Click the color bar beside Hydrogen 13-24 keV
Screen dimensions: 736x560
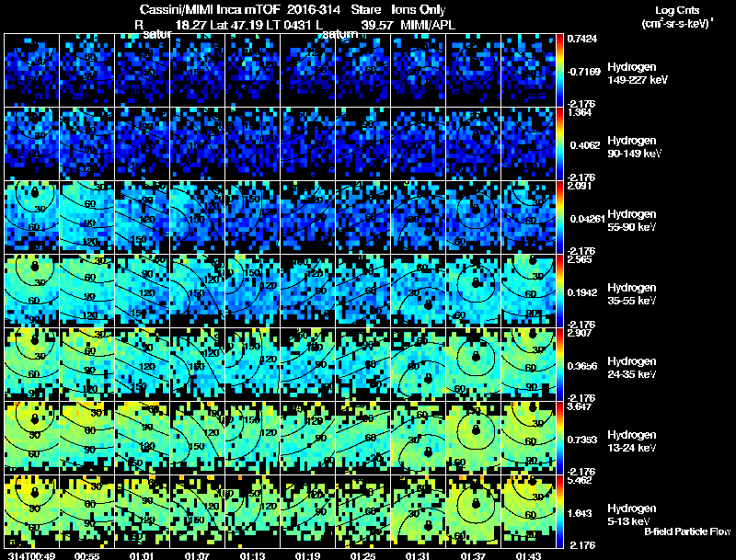pyautogui.click(x=559, y=439)
